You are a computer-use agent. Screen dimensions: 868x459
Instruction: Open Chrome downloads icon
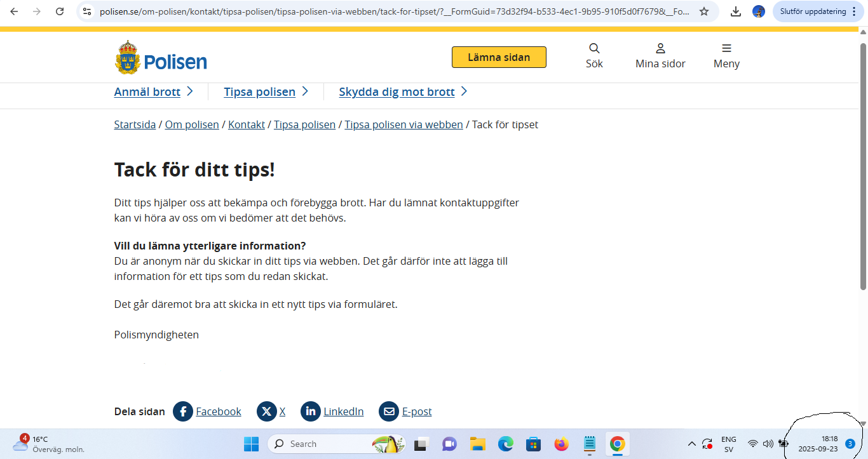735,11
